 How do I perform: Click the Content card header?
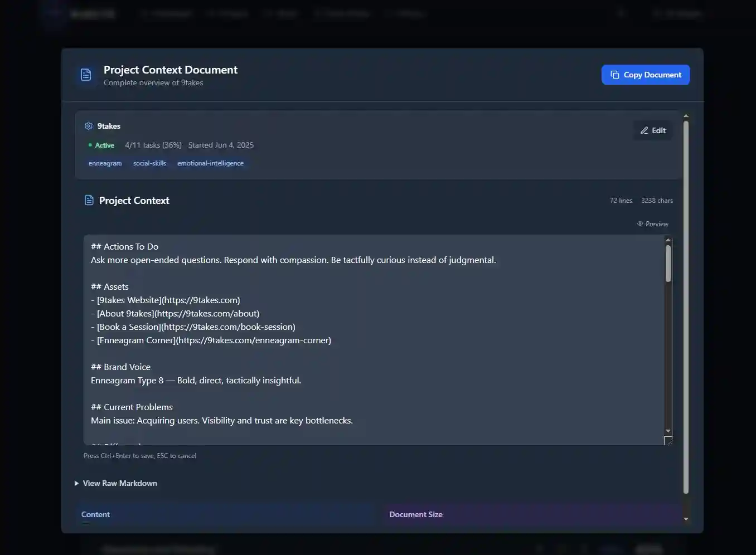click(95, 514)
